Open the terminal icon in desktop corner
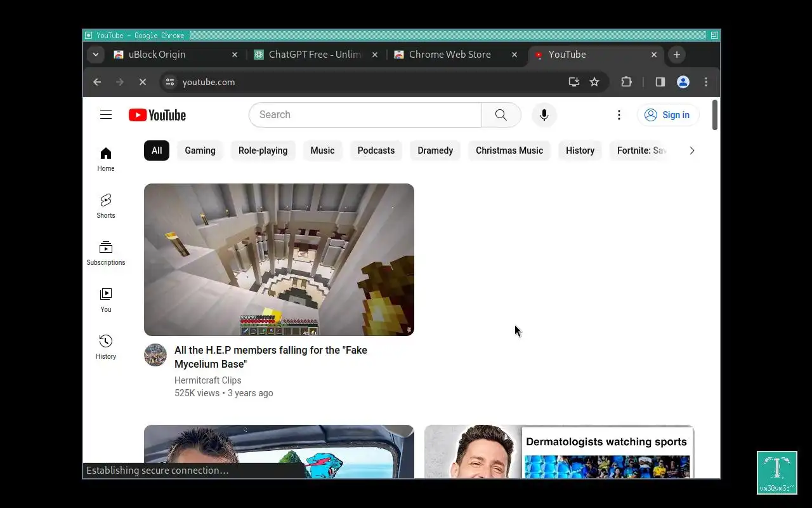Image resolution: width=812 pixels, height=508 pixels. pyautogui.click(x=777, y=472)
